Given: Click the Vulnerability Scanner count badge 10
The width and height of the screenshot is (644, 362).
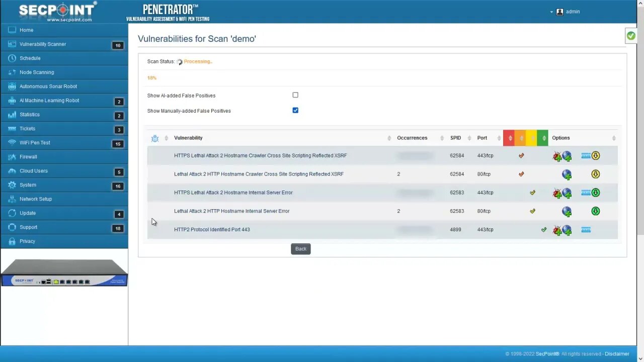Looking at the screenshot, I should (118, 45).
